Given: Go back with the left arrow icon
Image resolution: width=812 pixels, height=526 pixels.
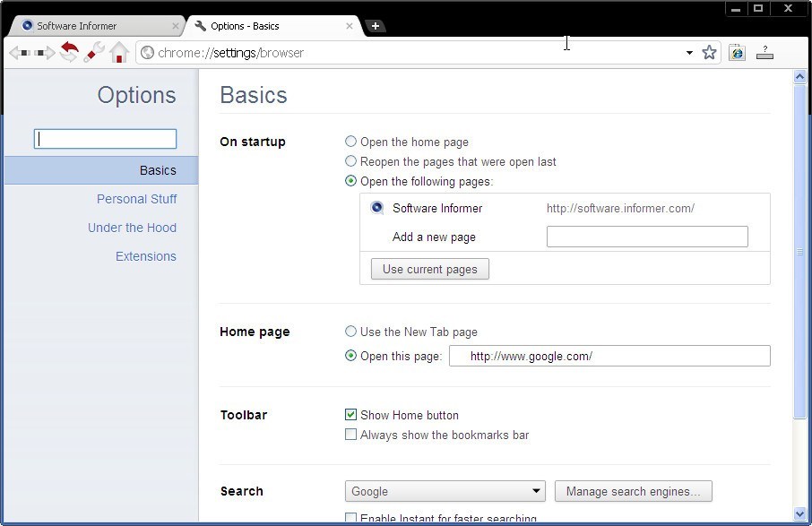Looking at the screenshot, I should (x=21, y=52).
